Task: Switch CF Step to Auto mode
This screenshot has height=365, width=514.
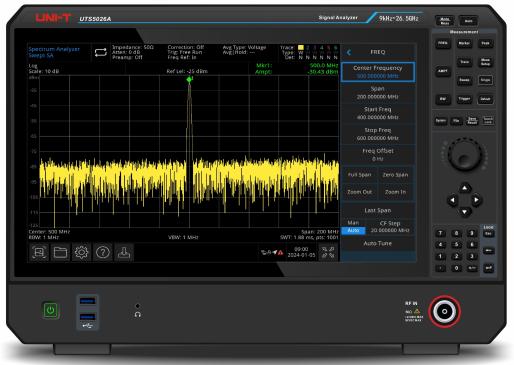Action: [353, 230]
